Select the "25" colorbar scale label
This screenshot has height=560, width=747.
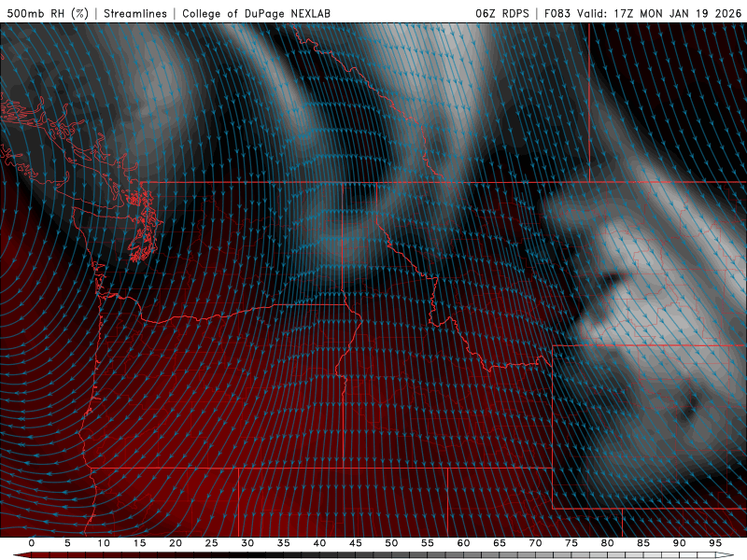212,543
